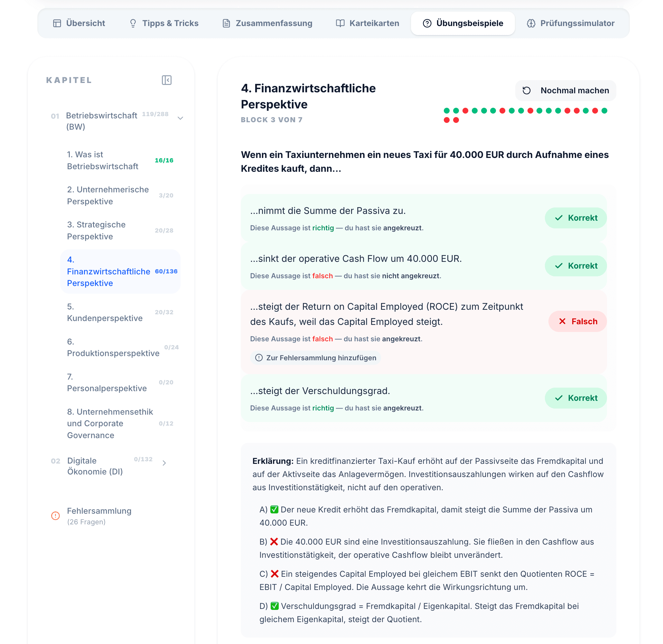
Task: Click the red Falsch badge on ROCE answer
Action: [x=577, y=321]
